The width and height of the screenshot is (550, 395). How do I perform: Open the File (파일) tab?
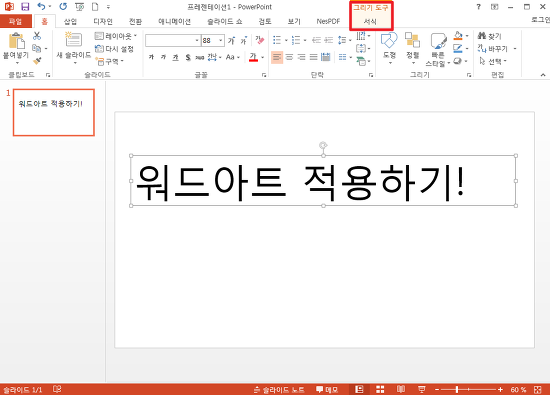pyautogui.click(x=15, y=21)
